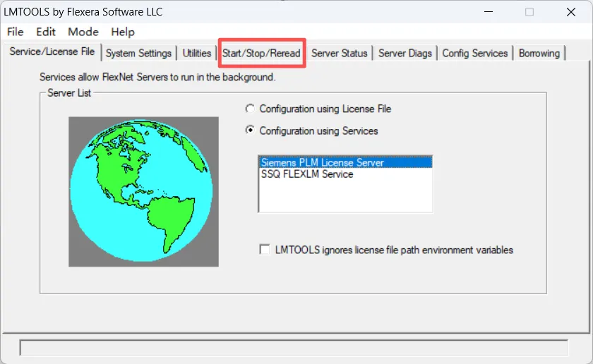The image size is (593, 364).
Task: Open the Config Services tab
Action: point(475,54)
